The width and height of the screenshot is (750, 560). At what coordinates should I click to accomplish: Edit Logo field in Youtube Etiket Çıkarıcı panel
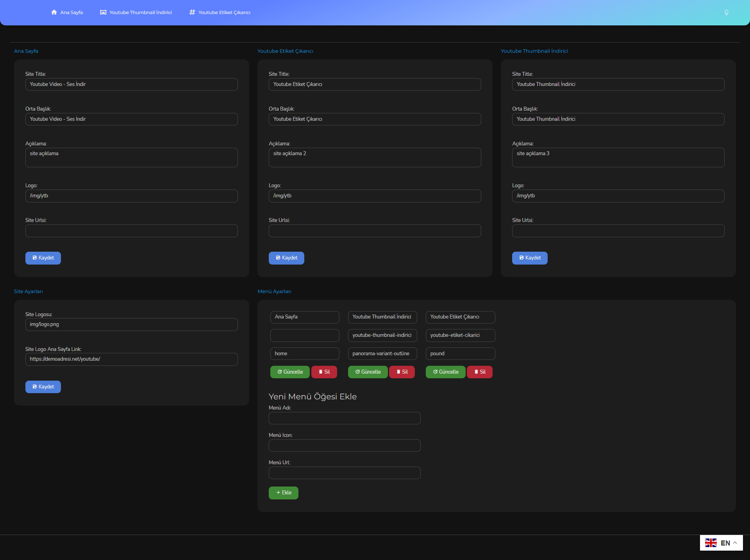click(x=375, y=196)
